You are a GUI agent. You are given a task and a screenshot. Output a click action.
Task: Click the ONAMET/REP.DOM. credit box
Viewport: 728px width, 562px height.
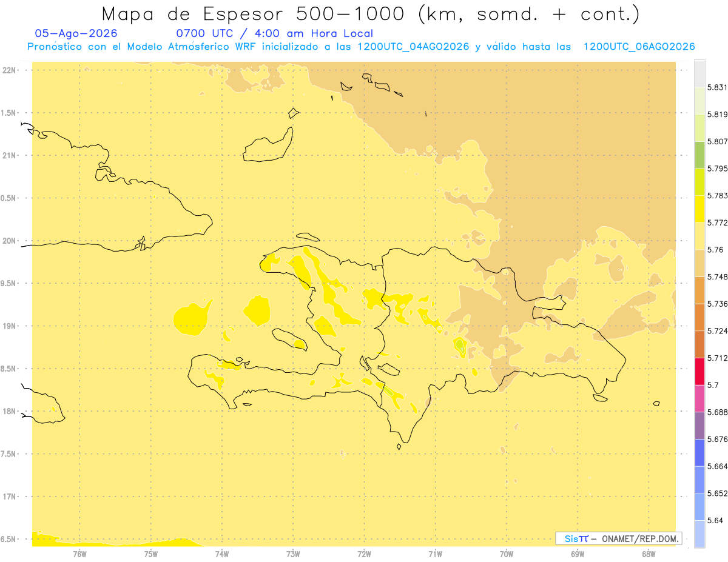pyautogui.click(x=619, y=538)
